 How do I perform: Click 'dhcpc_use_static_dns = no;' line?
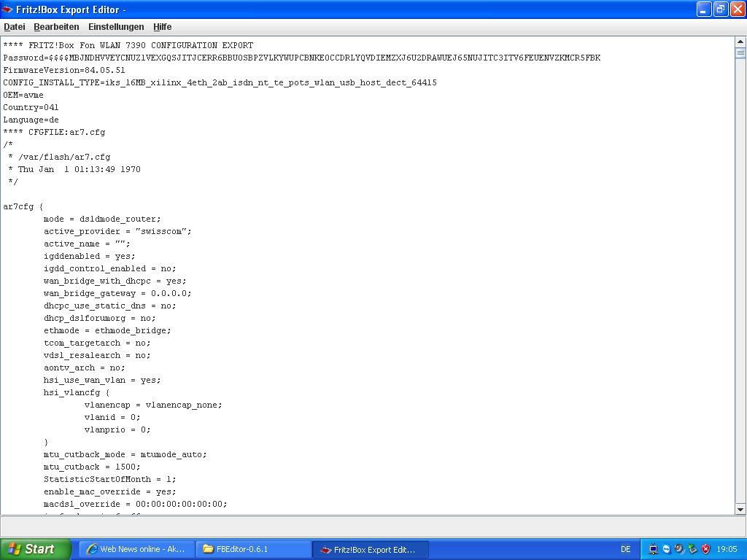tap(109, 306)
